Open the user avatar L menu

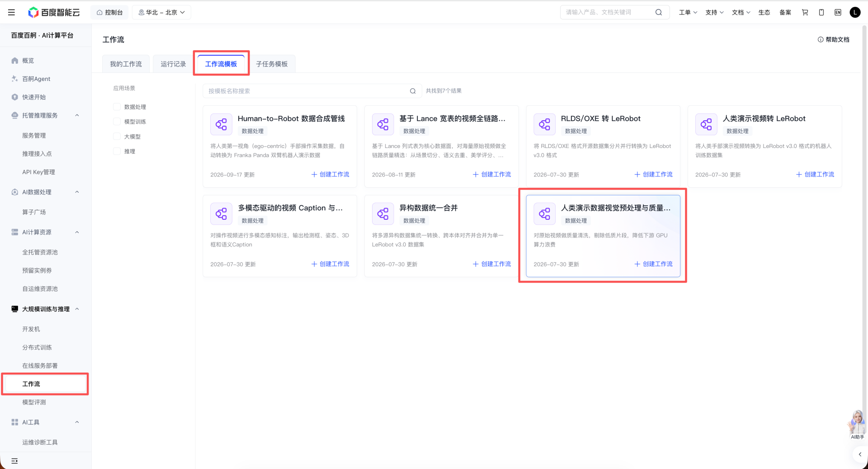[x=855, y=12]
